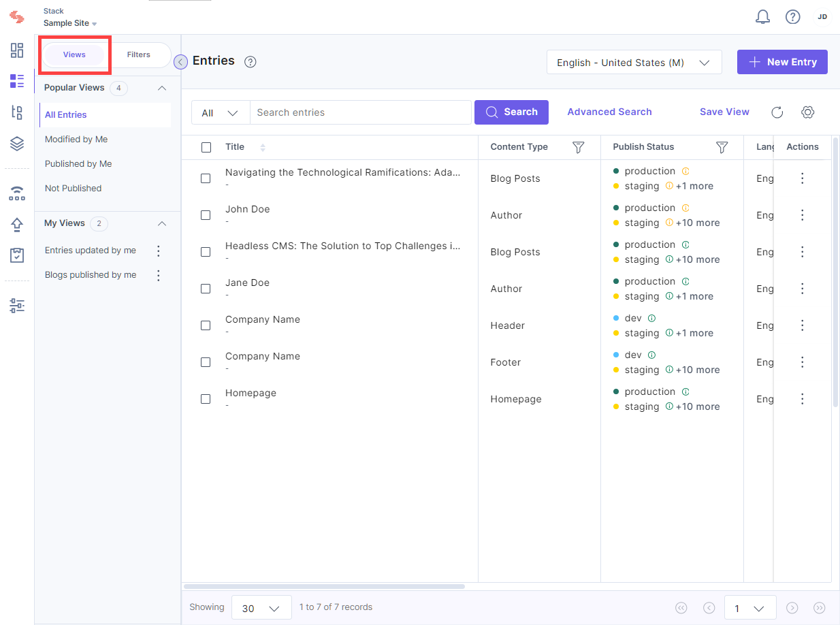Click the New Entry button
Viewport: 840px width, 625px height.
[x=782, y=62]
